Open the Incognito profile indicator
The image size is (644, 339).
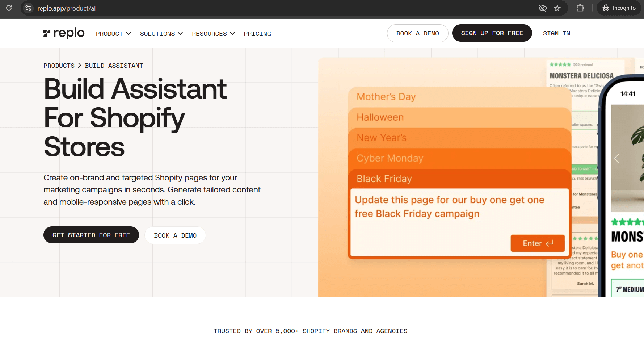pyautogui.click(x=619, y=8)
